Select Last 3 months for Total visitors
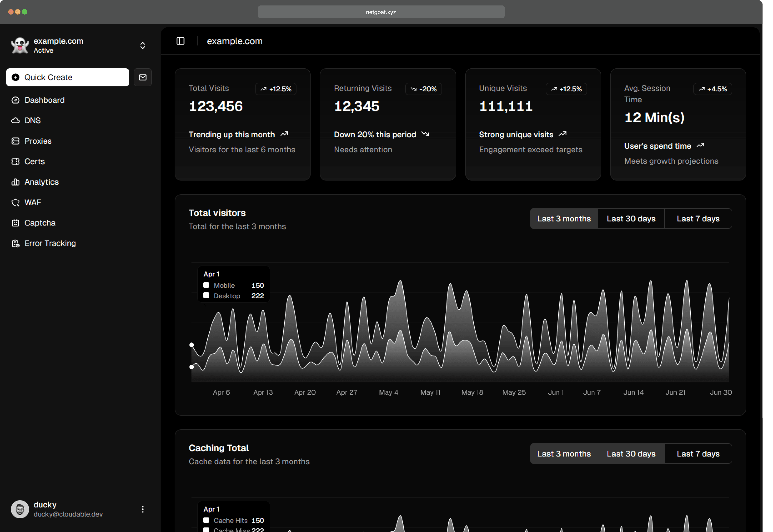Screen dimensions: 773x532 (564, 219)
